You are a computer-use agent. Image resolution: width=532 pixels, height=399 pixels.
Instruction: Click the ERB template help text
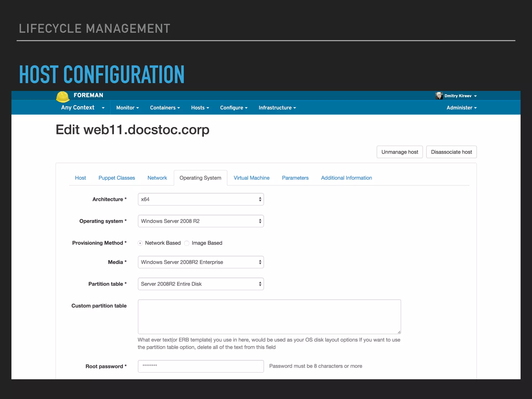pos(269,343)
